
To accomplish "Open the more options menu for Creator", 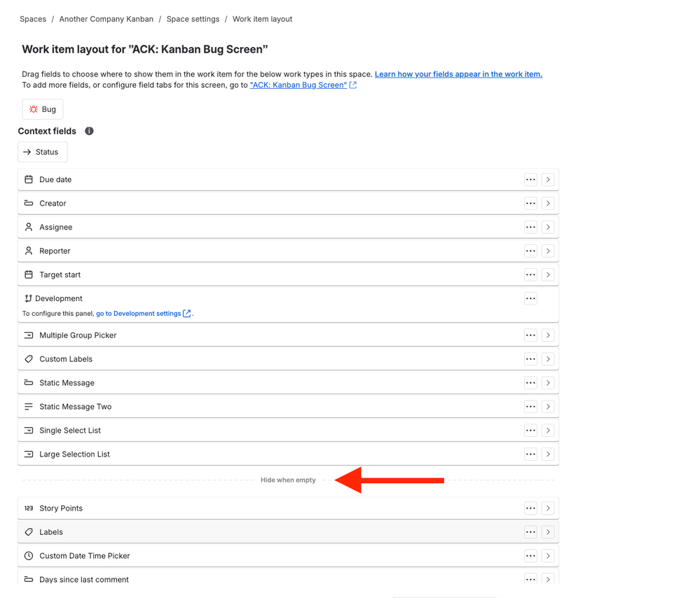I will click(530, 203).
